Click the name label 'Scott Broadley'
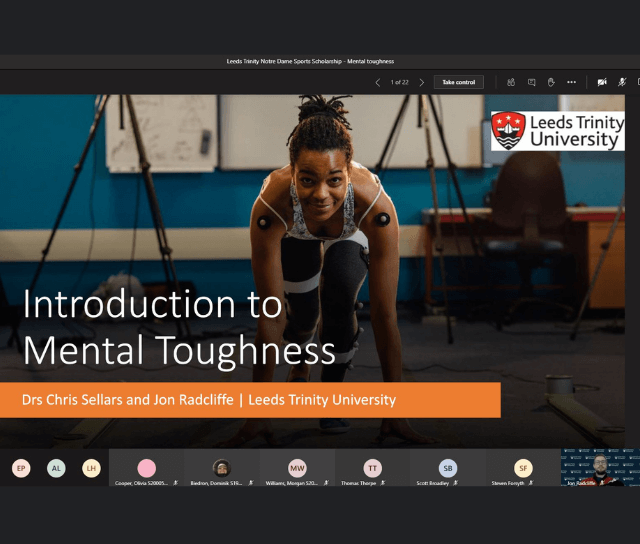 pyautogui.click(x=433, y=483)
